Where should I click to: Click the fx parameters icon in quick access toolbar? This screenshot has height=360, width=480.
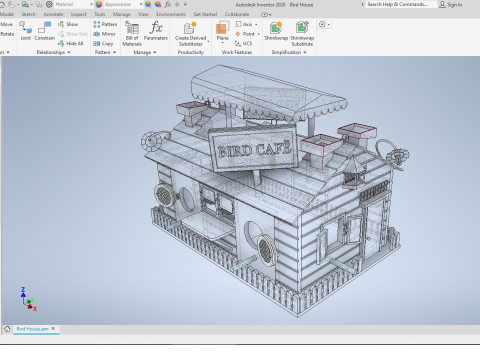[x=168, y=4]
